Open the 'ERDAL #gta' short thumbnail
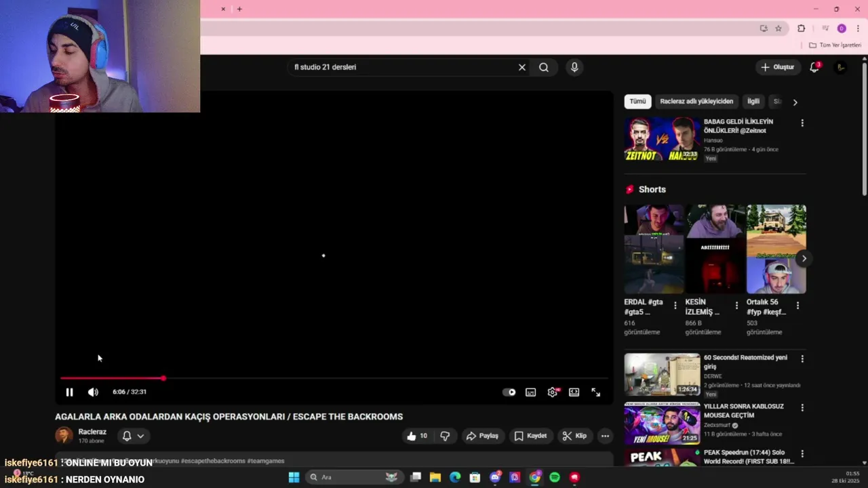The image size is (868, 488). (654, 249)
